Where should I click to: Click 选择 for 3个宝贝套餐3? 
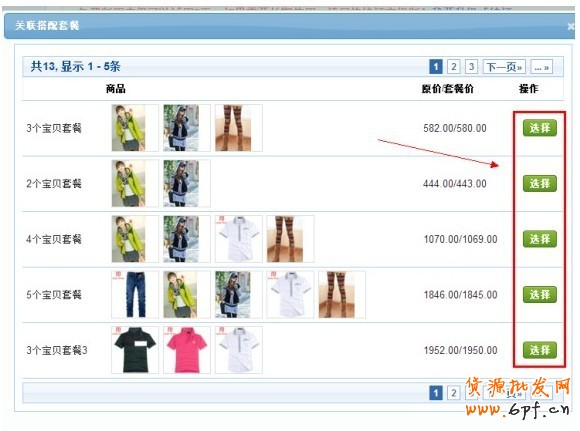[x=539, y=350]
